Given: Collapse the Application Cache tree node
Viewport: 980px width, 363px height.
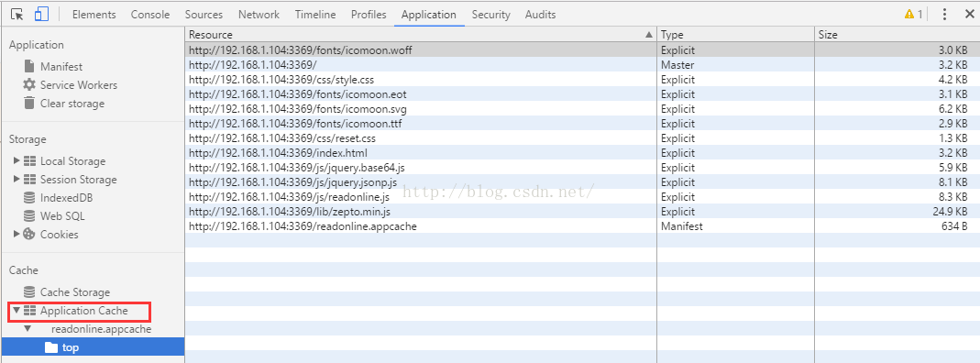Looking at the screenshot, I should tap(17, 311).
